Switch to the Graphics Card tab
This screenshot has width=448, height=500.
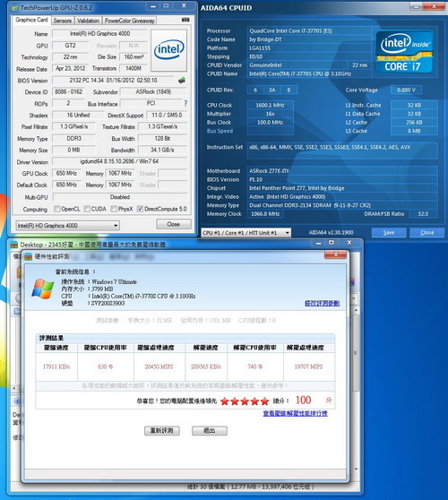31,20
